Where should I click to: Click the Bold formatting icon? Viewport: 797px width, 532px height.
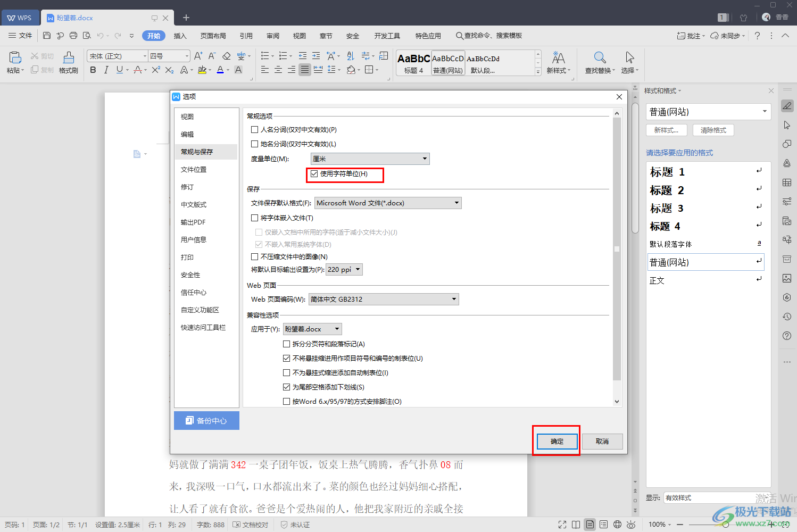[x=93, y=70]
